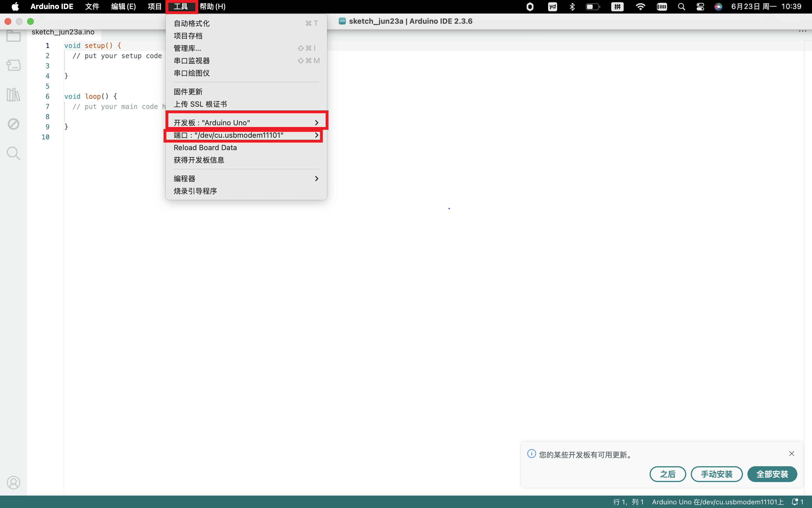This screenshot has width=812, height=508.
Task: Click the battery icon in menu bar
Action: pyautogui.click(x=593, y=6)
